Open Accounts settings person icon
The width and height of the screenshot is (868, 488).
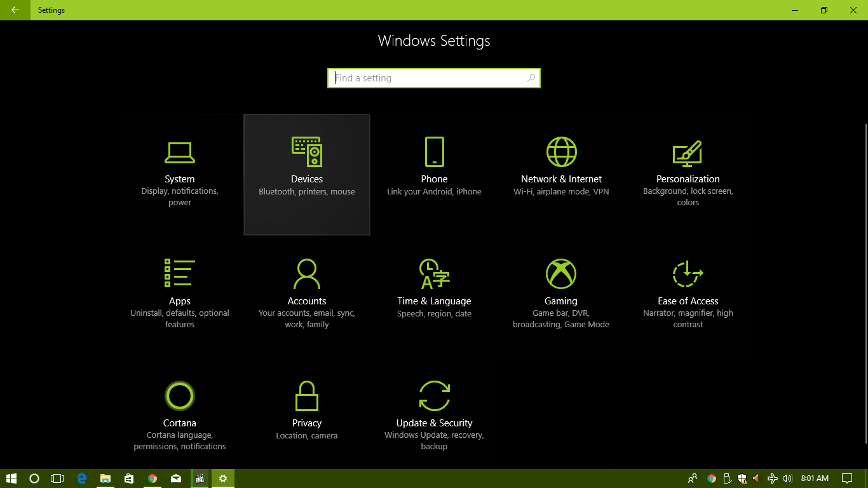[307, 274]
